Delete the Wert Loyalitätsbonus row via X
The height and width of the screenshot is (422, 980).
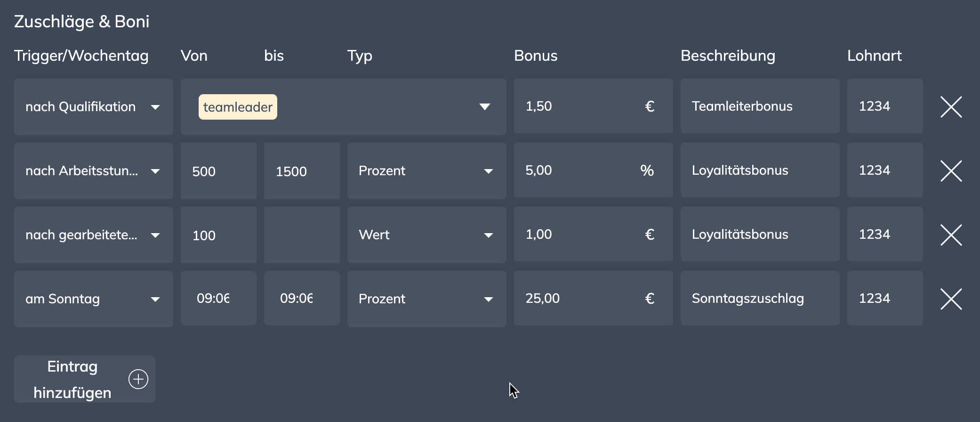(x=951, y=235)
